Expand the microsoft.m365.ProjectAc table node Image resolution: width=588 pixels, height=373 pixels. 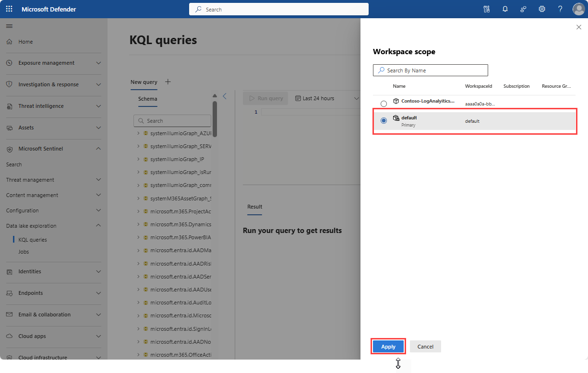(x=138, y=211)
